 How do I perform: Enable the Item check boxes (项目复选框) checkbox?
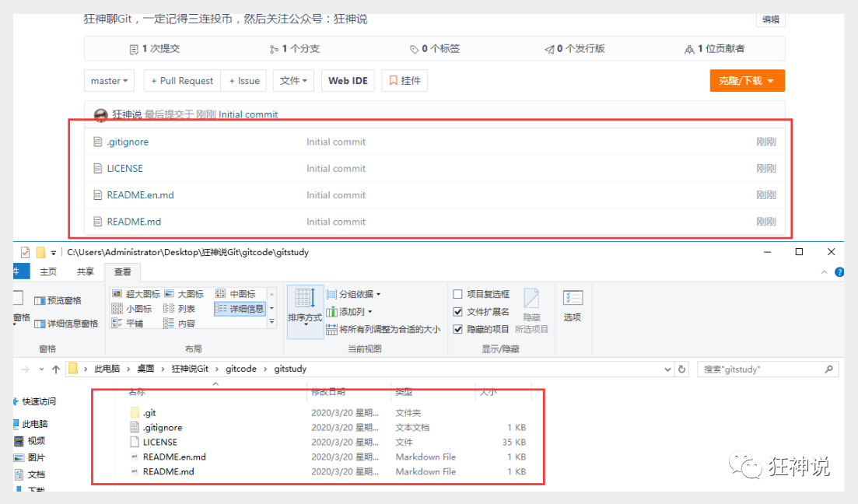[x=458, y=295]
